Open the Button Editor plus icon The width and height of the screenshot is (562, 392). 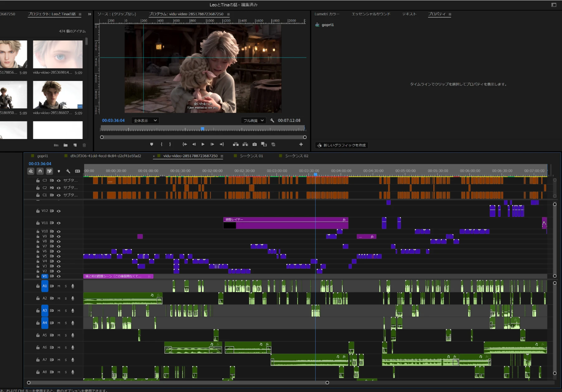pyautogui.click(x=301, y=144)
